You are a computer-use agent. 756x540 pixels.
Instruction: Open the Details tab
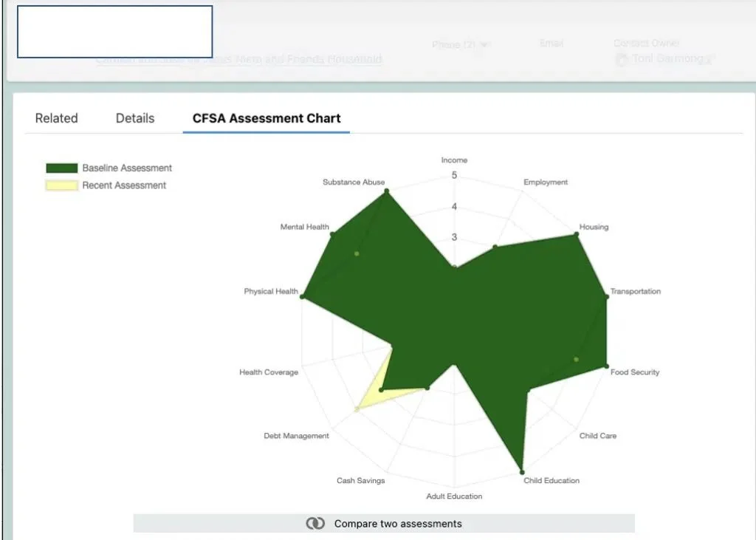(x=135, y=118)
